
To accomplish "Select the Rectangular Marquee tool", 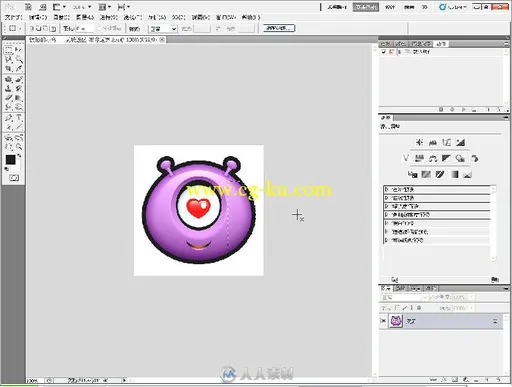I will (9, 50).
